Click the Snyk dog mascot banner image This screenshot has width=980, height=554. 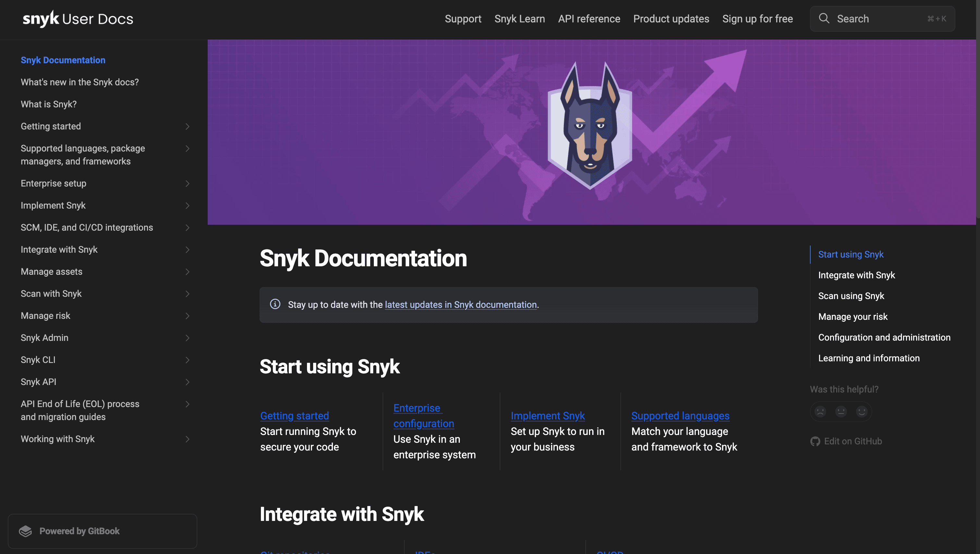tap(592, 132)
